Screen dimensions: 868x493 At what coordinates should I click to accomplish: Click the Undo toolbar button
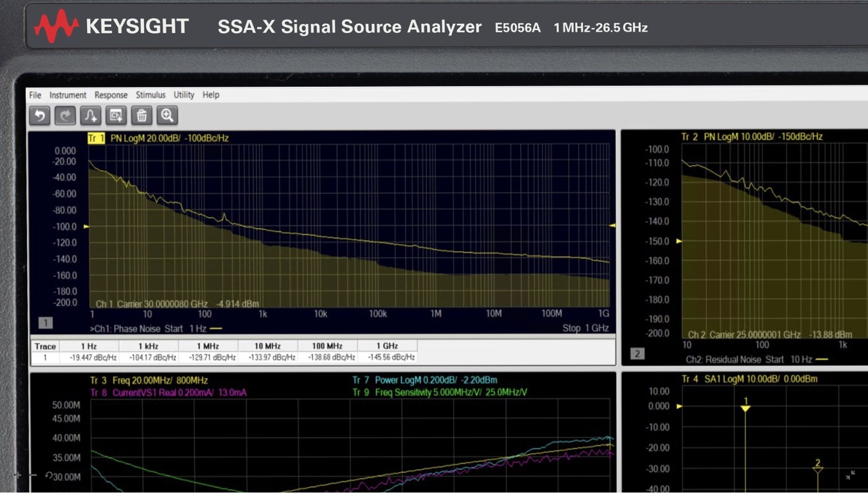click(40, 116)
